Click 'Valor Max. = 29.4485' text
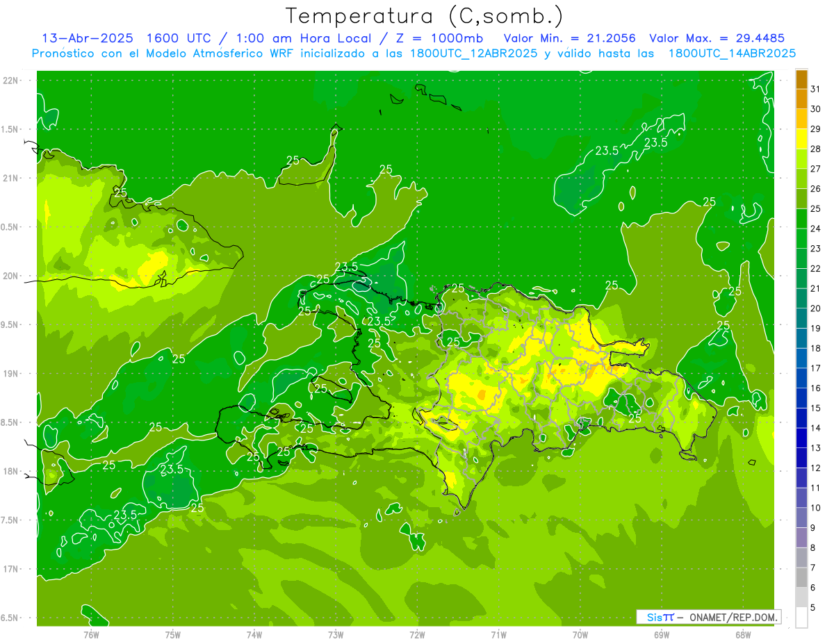The image size is (834, 644). (x=717, y=38)
